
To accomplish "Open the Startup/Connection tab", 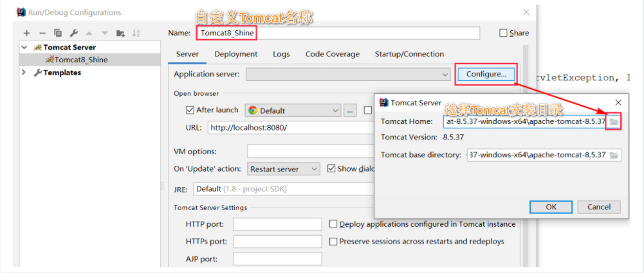I will coord(409,54).
